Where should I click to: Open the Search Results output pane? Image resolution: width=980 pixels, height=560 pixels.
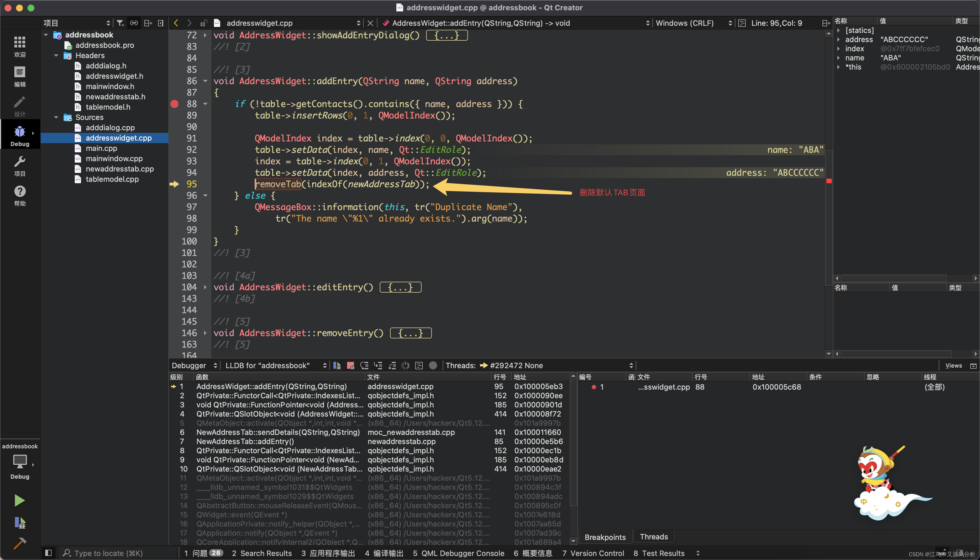coord(262,553)
